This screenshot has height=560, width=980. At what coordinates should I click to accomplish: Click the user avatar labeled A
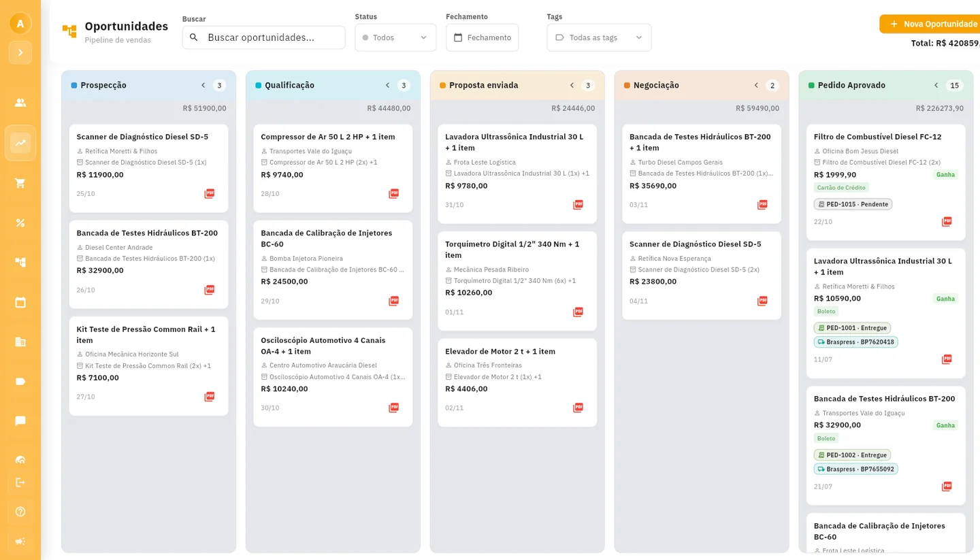pos(20,24)
